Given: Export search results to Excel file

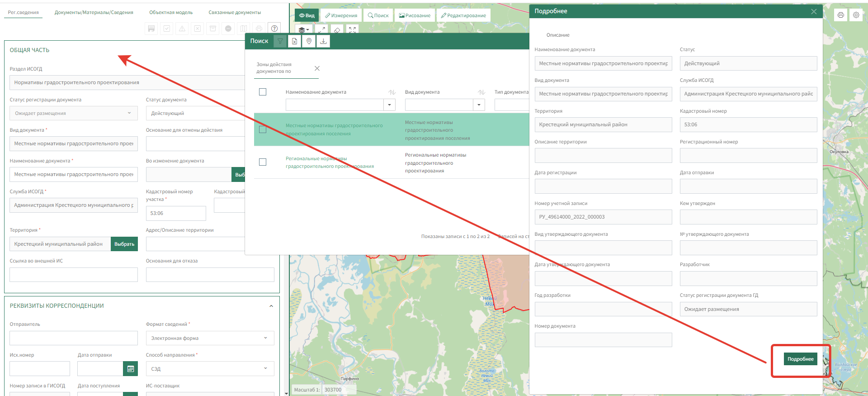Looking at the screenshot, I should pyautogui.click(x=294, y=41).
